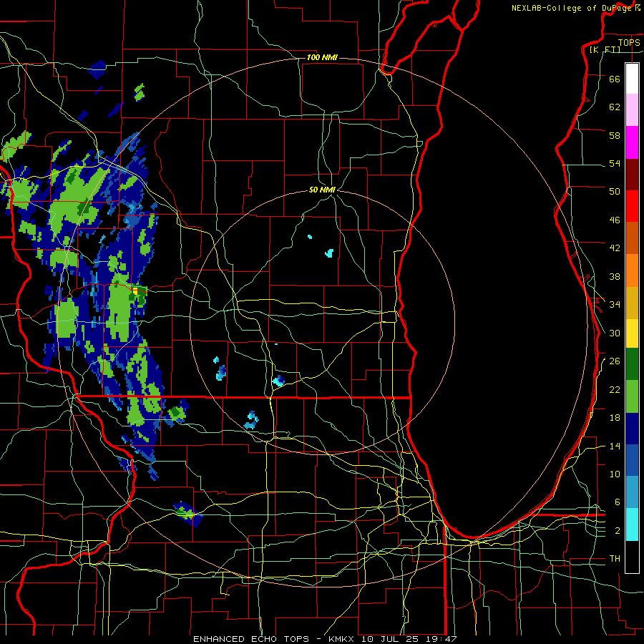Select the 38 legend value
The image size is (644, 644).
point(615,276)
